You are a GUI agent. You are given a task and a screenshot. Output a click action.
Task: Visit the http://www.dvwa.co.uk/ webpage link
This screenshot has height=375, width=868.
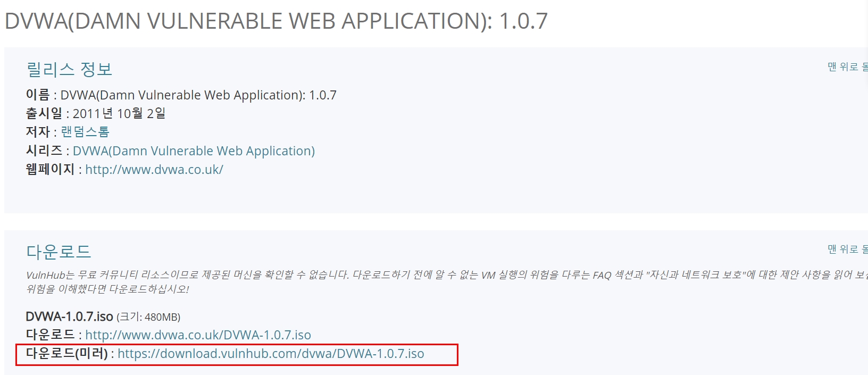[x=154, y=170]
